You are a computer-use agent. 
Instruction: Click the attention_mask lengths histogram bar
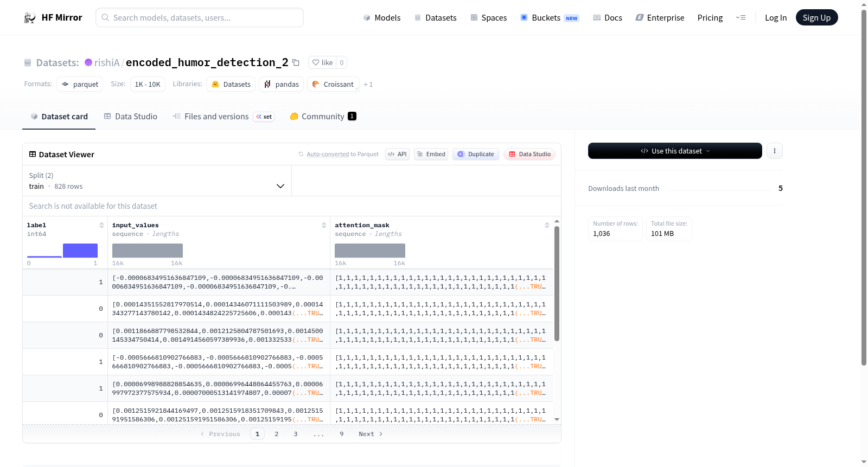click(x=370, y=251)
